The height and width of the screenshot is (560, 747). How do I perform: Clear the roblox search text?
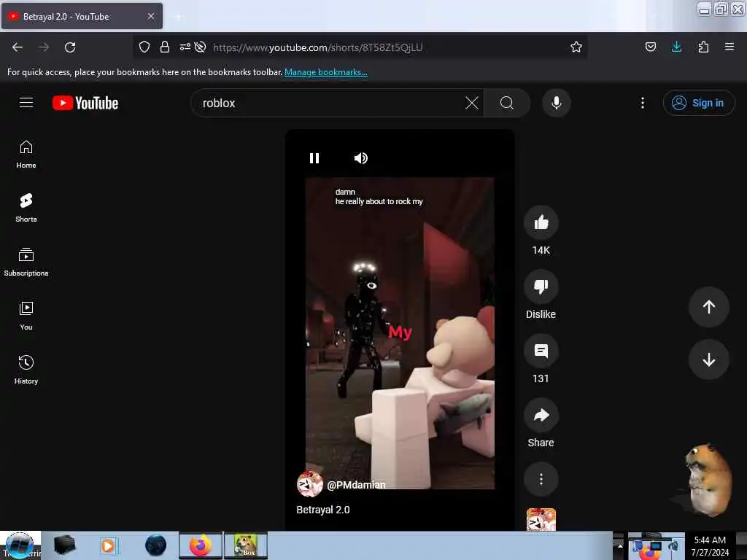tap(472, 103)
